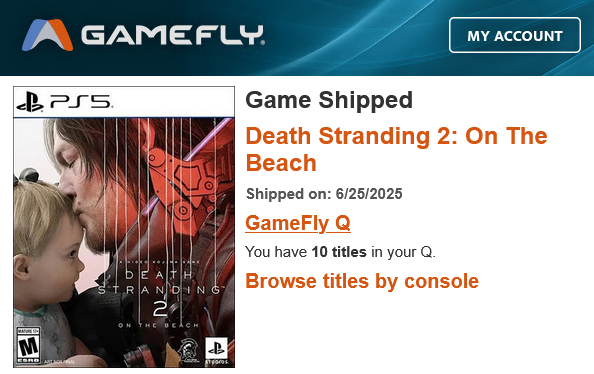
Task: Click the Game Shipped heading
Action: coord(329,100)
